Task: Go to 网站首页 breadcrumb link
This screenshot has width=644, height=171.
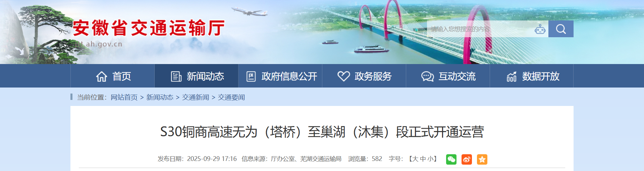Action: click(x=124, y=97)
